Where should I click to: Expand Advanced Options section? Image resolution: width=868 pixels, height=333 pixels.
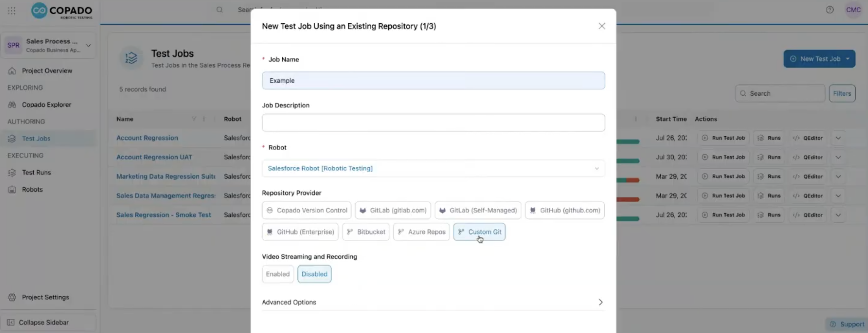(x=433, y=302)
